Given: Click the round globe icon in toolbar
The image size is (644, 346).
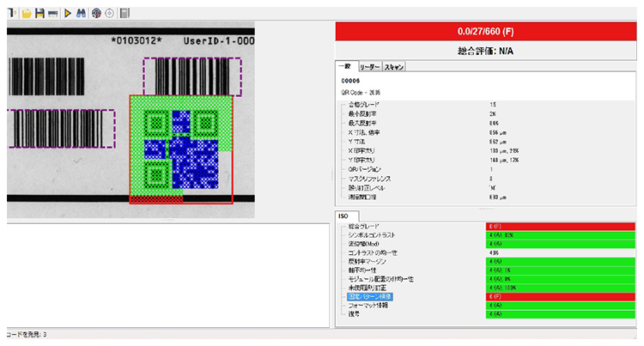Looking at the screenshot, I should point(96,14).
